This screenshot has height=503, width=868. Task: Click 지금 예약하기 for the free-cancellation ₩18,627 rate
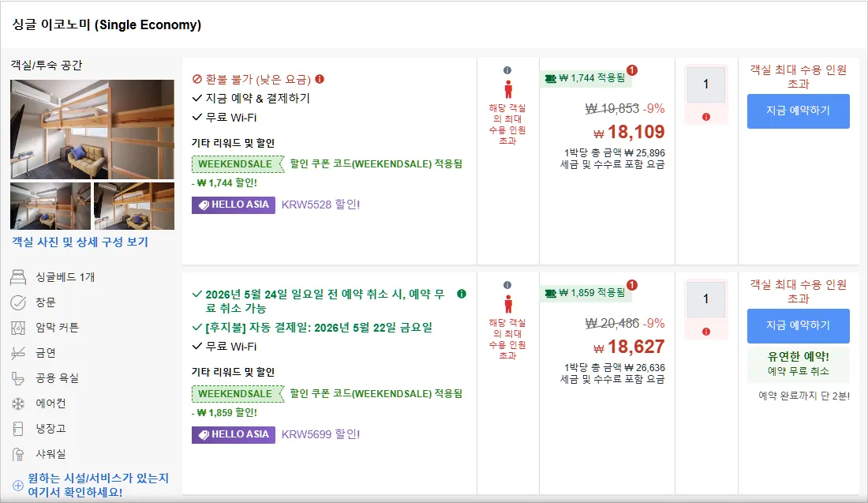(x=799, y=326)
